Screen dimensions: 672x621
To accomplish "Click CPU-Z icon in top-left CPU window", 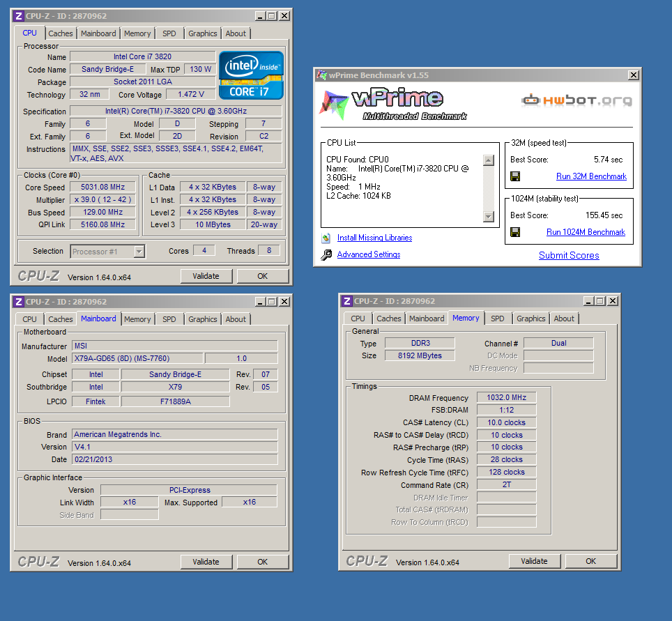I will [x=18, y=16].
